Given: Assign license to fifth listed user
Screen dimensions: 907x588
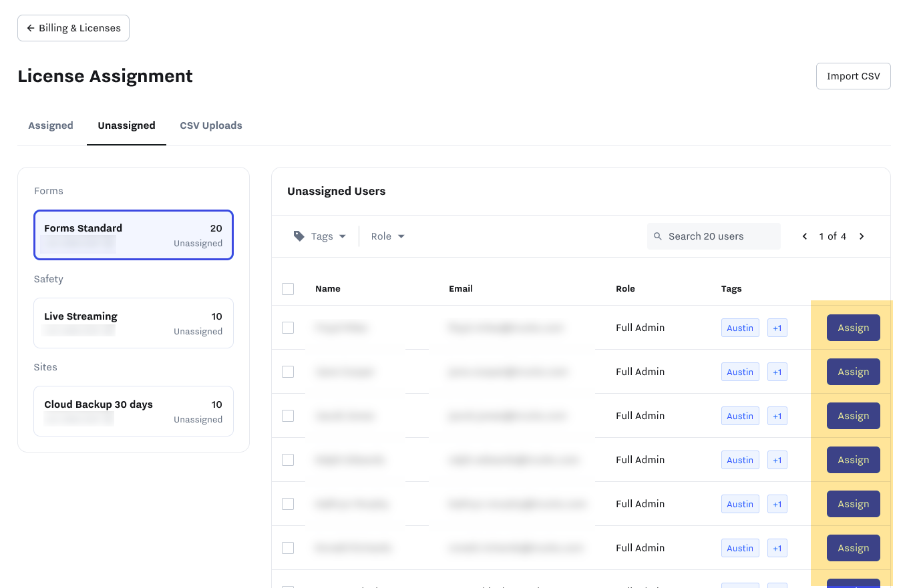Looking at the screenshot, I should [854, 504].
